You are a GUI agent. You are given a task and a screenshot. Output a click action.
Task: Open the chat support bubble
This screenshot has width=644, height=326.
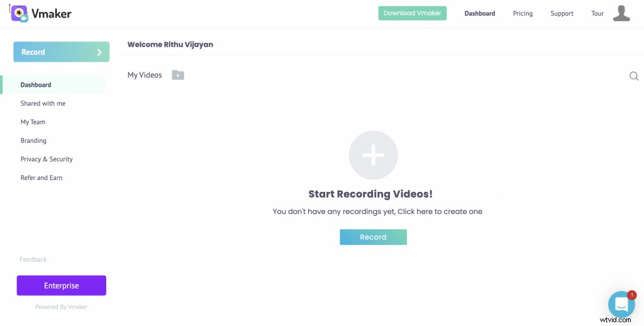pos(621,305)
